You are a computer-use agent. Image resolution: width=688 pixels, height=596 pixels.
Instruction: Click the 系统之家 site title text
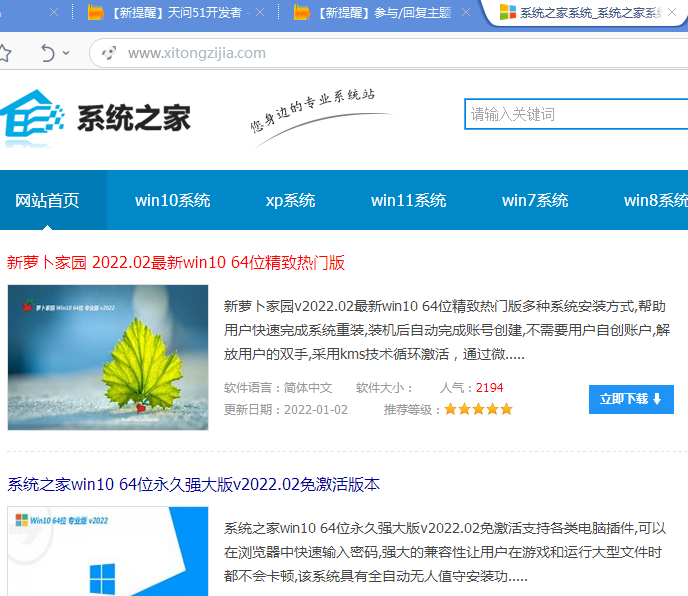(x=134, y=118)
